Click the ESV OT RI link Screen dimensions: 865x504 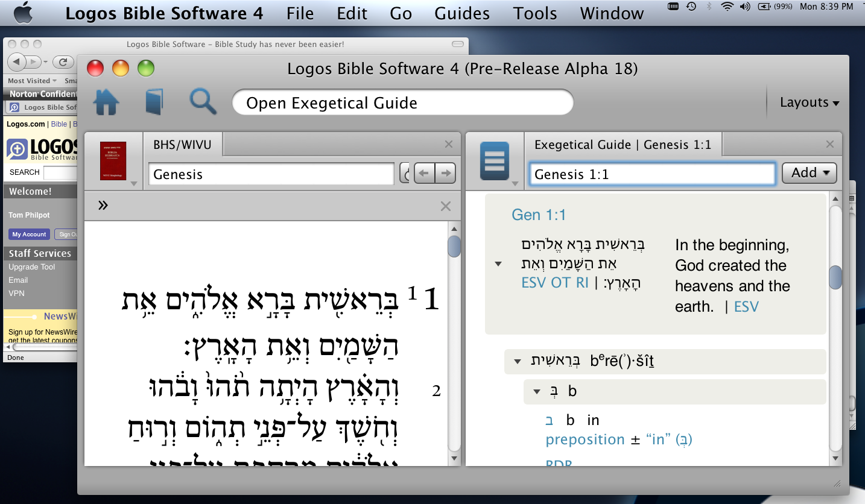coord(555,282)
